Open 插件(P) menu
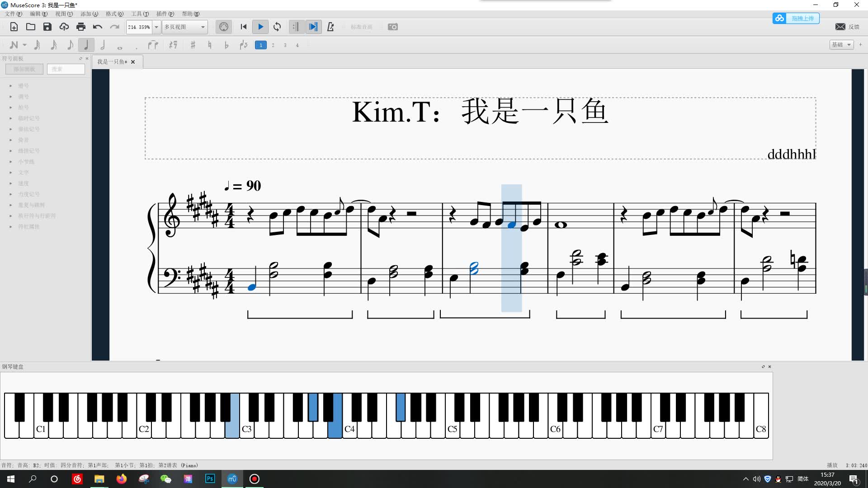Screen dimensions: 868x488 tap(165, 14)
